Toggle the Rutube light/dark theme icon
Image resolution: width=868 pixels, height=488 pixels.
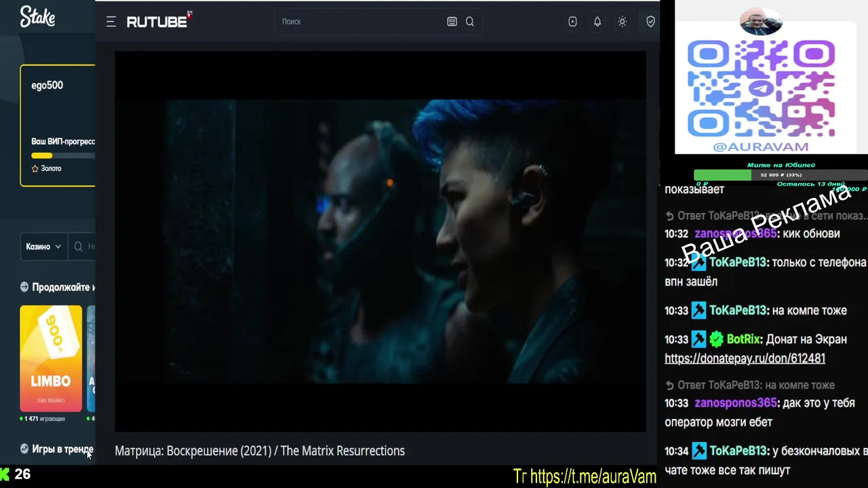pos(622,22)
